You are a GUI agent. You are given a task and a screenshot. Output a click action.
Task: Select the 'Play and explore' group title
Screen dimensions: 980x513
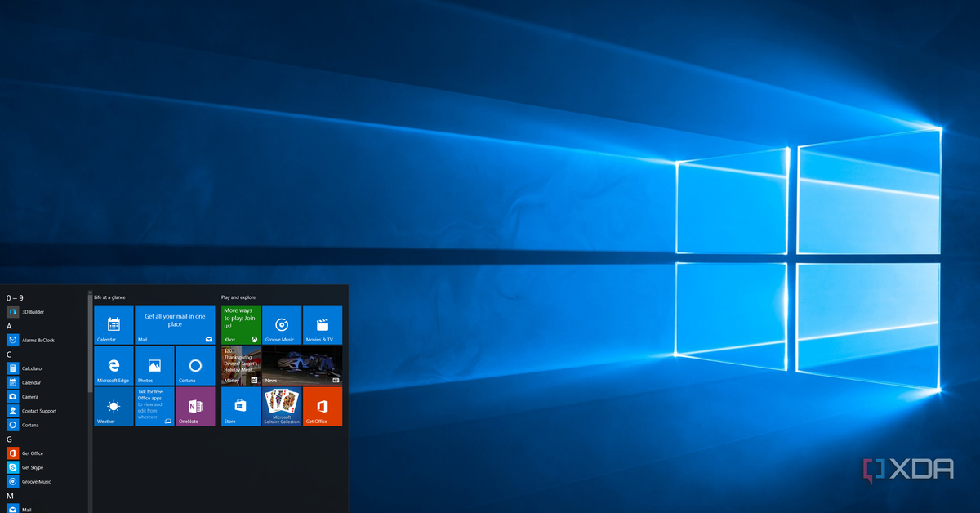point(238,297)
